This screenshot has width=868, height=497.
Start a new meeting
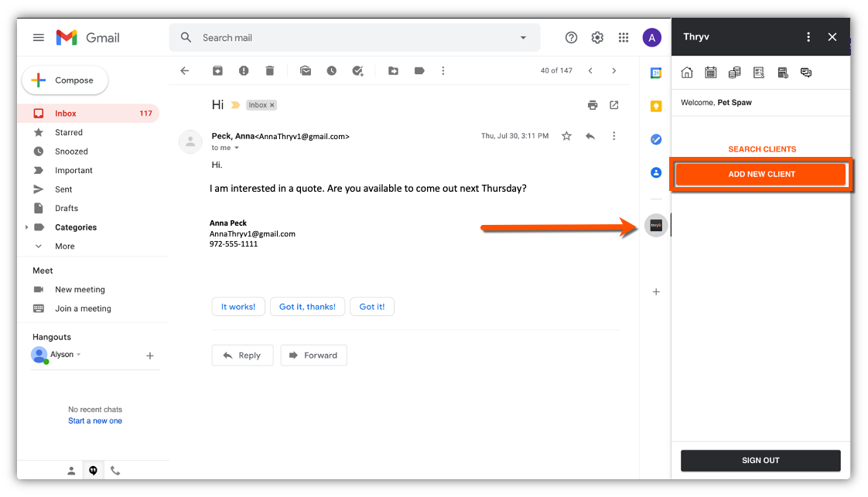[x=80, y=290]
